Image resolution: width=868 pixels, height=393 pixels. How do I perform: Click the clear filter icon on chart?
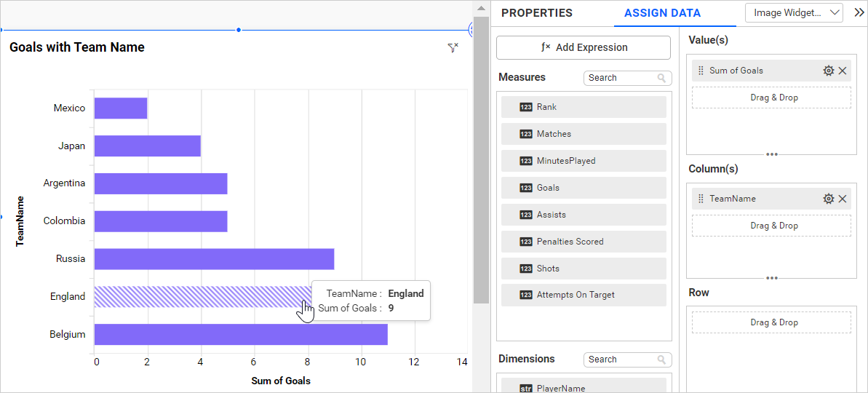coord(453,48)
